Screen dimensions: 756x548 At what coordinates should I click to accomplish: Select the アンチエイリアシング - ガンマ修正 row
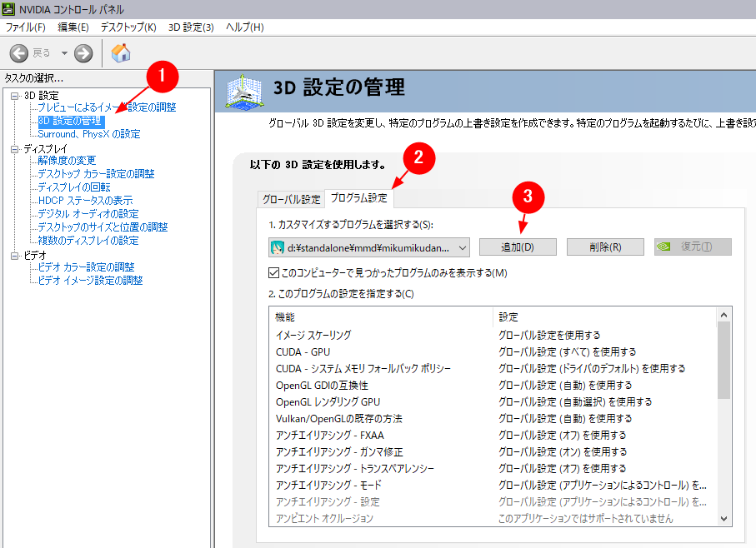click(x=493, y=452)
